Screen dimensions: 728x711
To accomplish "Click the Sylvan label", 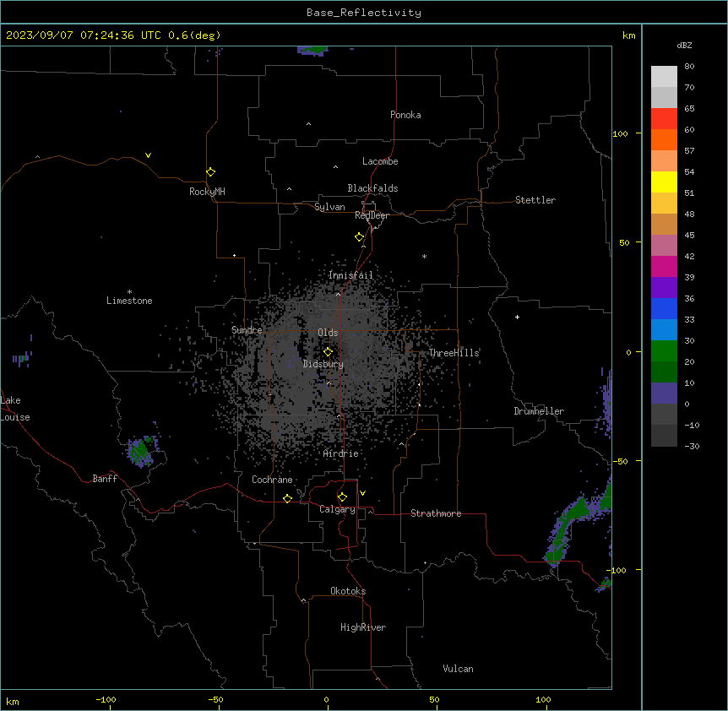I will pos(329,207).
